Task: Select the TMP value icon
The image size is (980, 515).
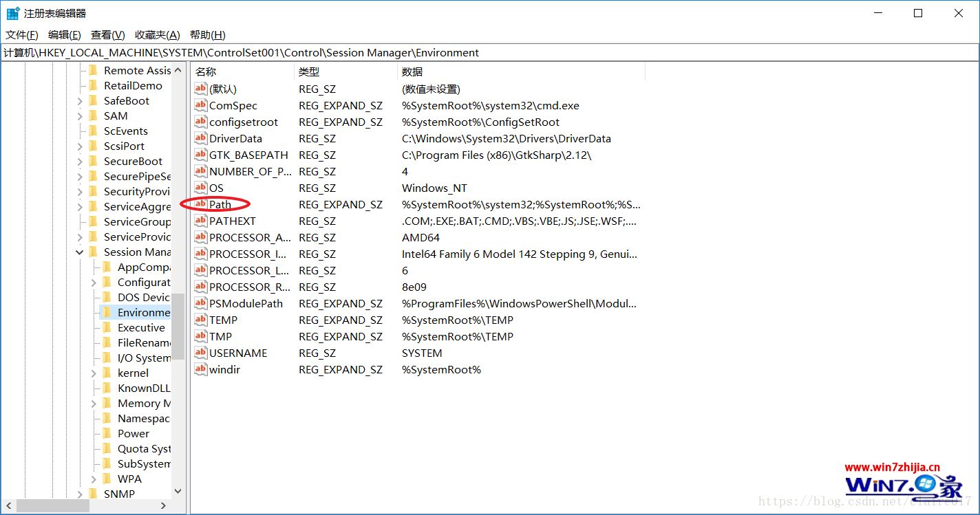Action: click(200, 336)
